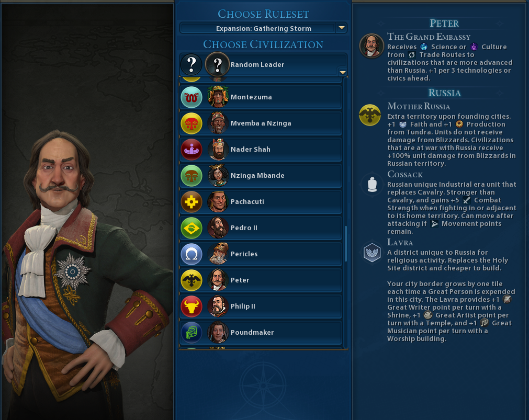Expand the Expansion: Gathering Storm combo box

[264, 28]
